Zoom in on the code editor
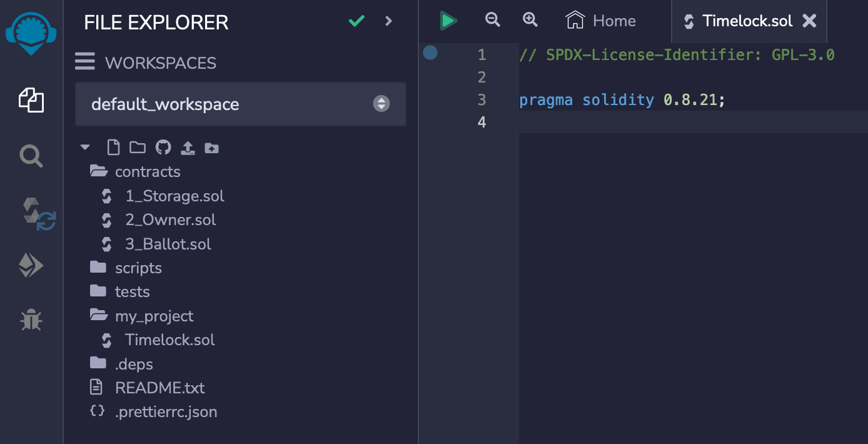 pos(530,19)
